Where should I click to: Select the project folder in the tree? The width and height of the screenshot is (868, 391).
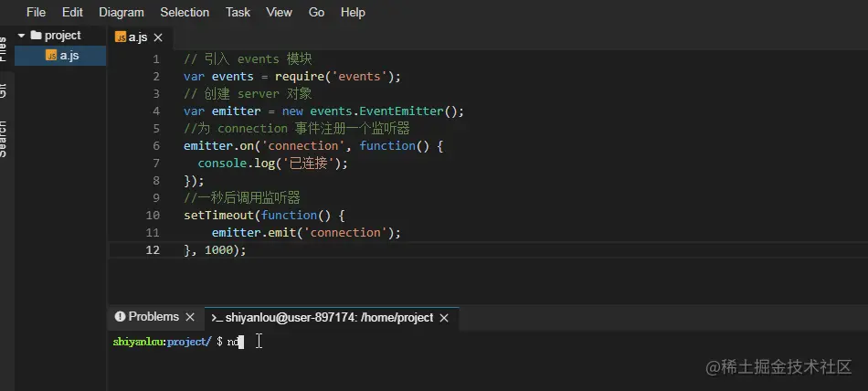pyautogui.click(x=62, y=36)
